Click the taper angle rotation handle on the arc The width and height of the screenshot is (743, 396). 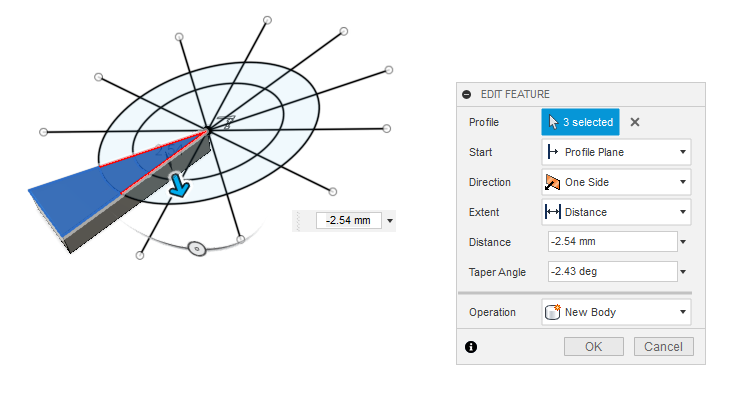tap(197, 248)
